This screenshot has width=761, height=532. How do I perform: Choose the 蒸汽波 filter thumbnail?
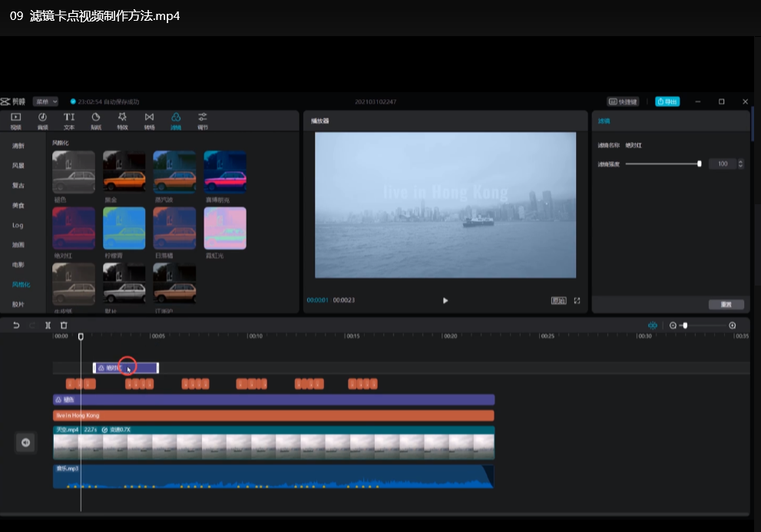pos(175,172)
